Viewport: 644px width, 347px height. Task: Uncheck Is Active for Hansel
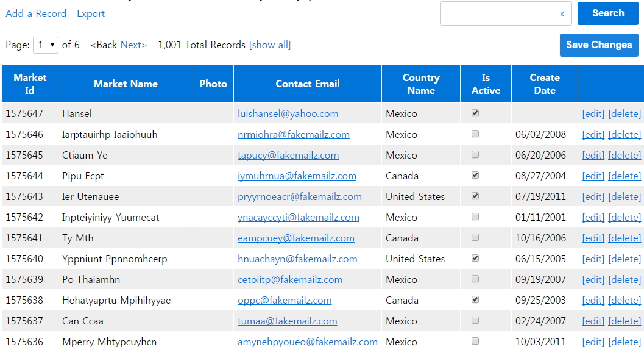coord(475,113)
